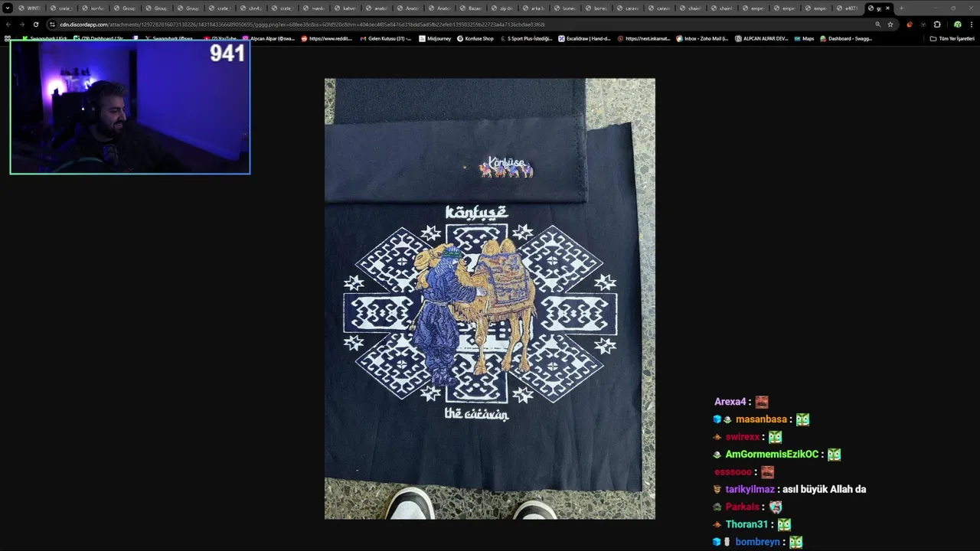Viewport: 980px width, 551px height.
Task: Switch to the e4071 browser tab
Action: click(x=848, y=8)
